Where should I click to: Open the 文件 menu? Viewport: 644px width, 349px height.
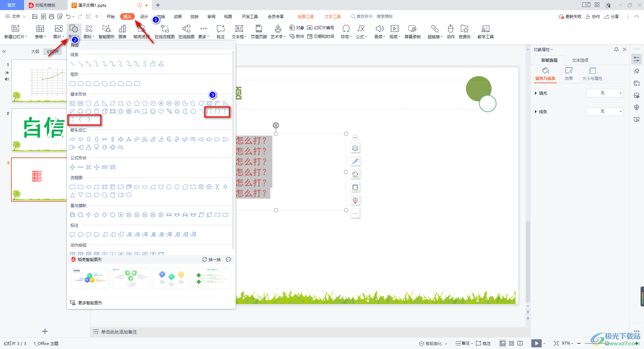coord(15,16)
